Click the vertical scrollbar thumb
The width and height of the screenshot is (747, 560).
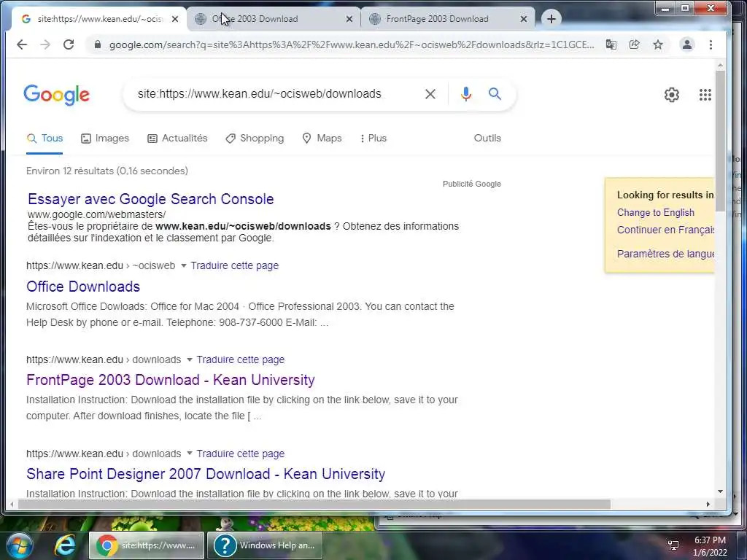pos(720,141)
